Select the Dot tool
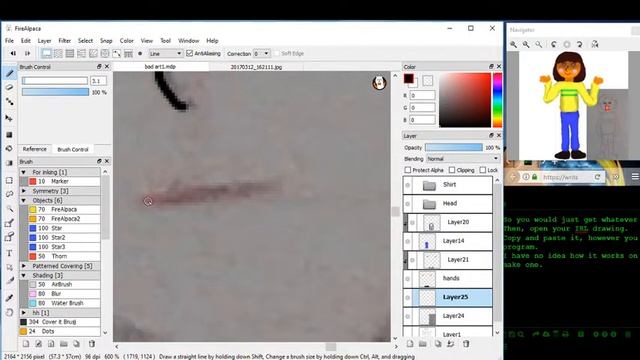The width and height of the screenshot is (640, 360). pyautogui.click(x=9, y=102)
